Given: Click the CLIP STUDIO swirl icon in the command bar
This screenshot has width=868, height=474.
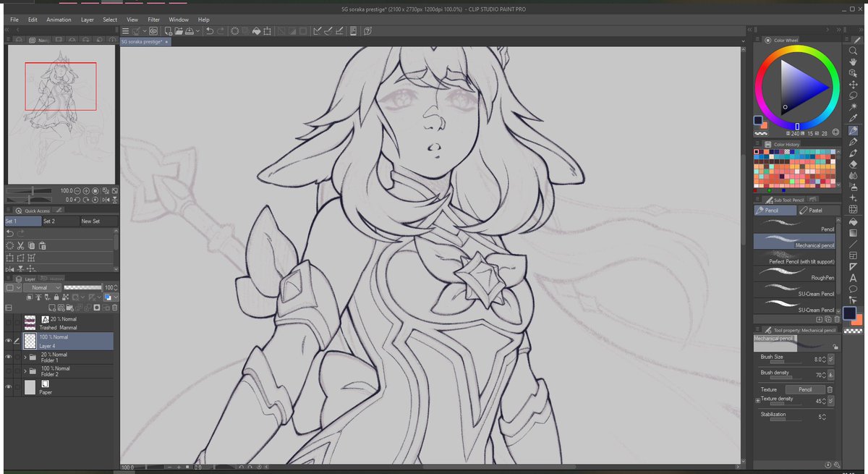Looking at the screenshot, I should (153, 31).
